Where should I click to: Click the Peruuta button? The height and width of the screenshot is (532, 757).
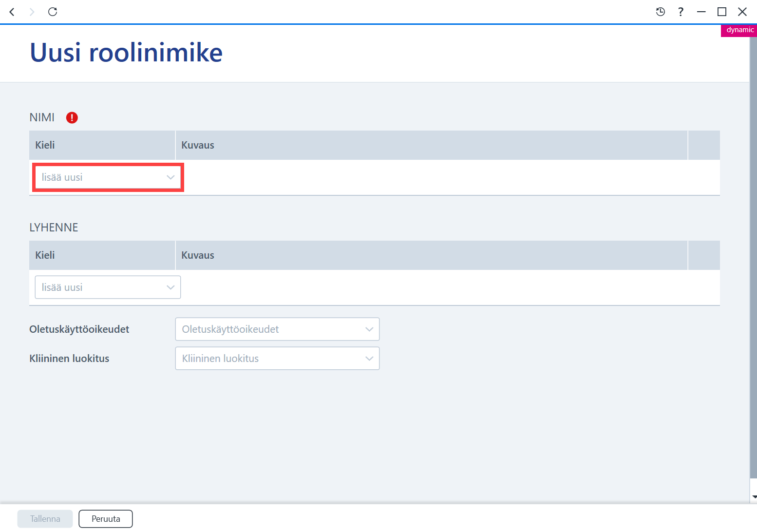tap(106, 519)
